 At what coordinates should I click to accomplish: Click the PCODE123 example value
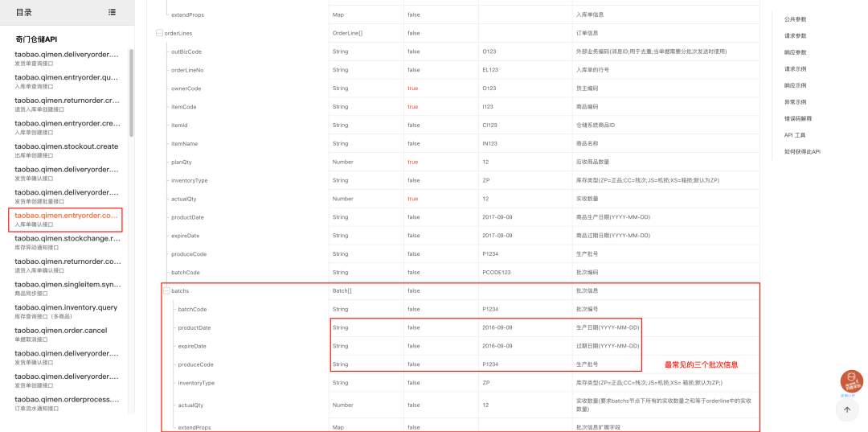click(497, 273)
